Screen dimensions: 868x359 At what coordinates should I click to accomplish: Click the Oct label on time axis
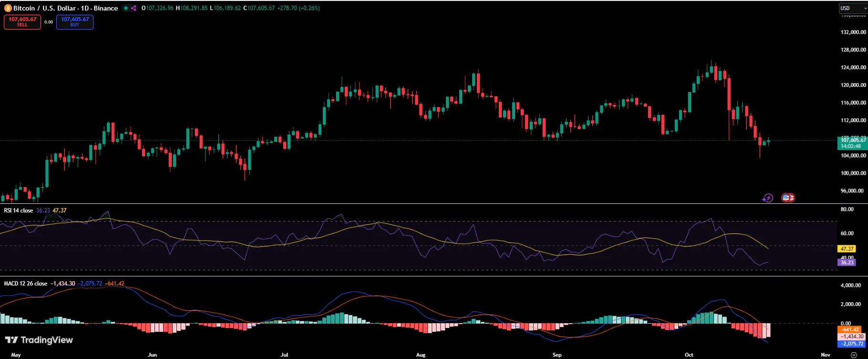point(689,355)
